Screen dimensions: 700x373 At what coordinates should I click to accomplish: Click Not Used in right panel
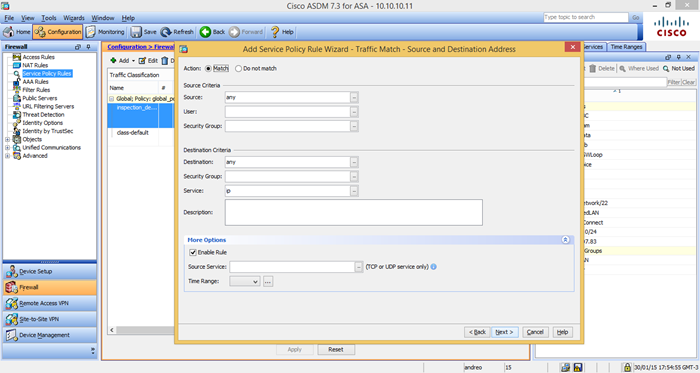[x=679, y=69]
